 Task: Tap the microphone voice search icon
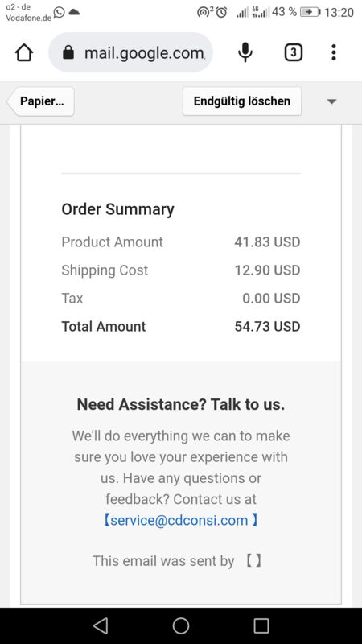pos(245,52)
